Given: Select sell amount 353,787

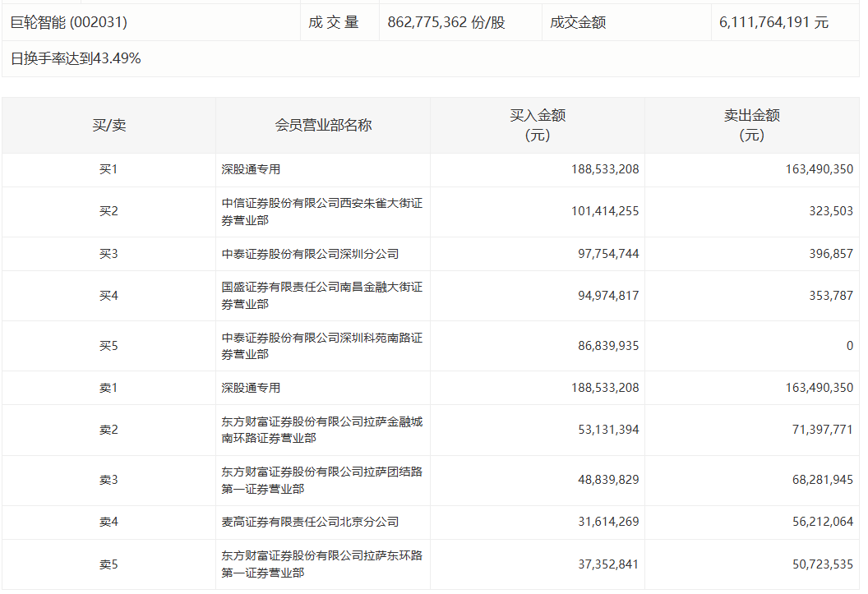Looking at the screenshot, I should point(831,296).
